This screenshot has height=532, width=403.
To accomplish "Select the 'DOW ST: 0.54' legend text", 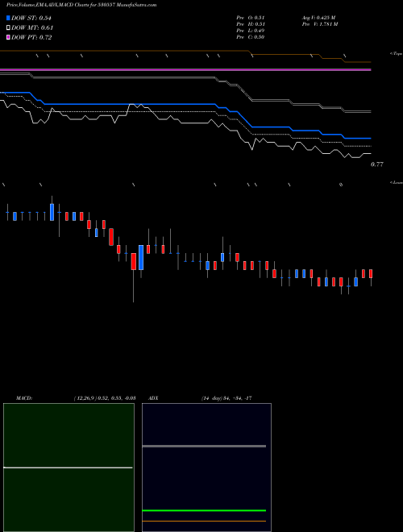I will pyautogui.click(x=31, y=18).
